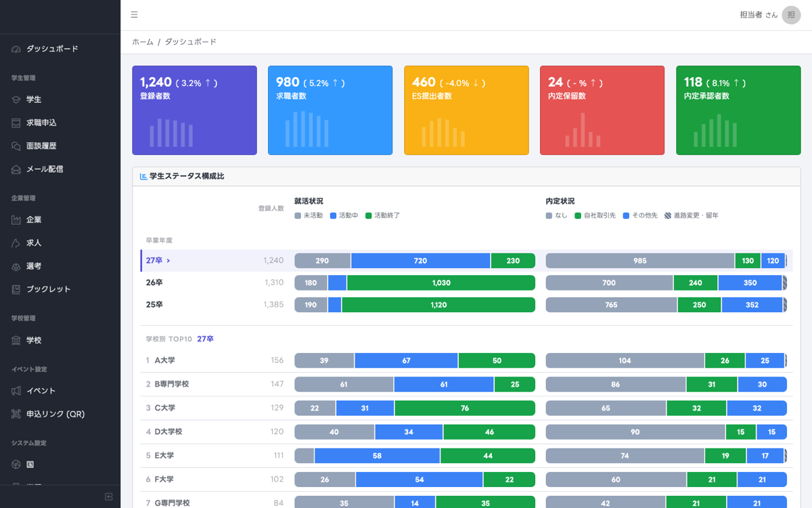The image size is (812, 508).
Task: Open the 求職者数 980 card
Action: point(330,110)
